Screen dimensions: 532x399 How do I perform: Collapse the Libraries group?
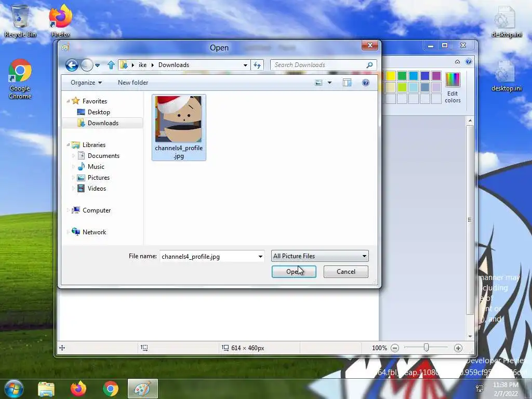tap(68, 145)
